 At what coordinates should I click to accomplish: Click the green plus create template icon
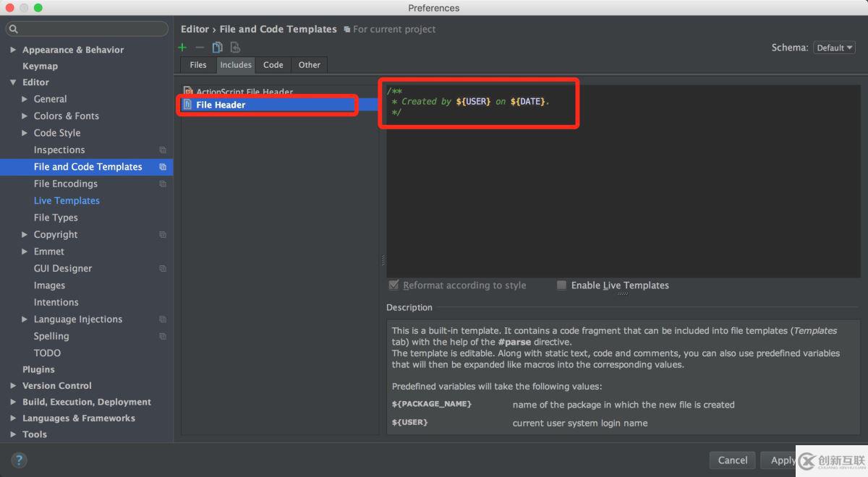pos(182,48)
